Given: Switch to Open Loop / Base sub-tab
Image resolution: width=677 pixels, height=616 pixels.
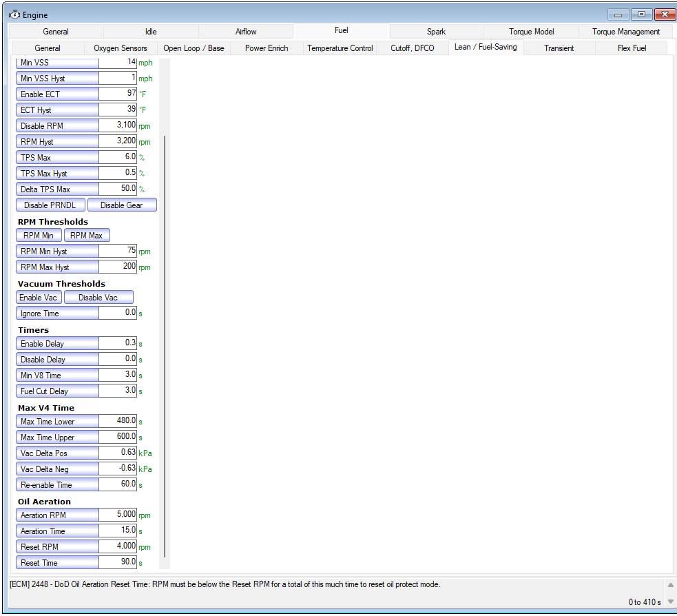Looking at the screenshot, I should coord(194,48).
